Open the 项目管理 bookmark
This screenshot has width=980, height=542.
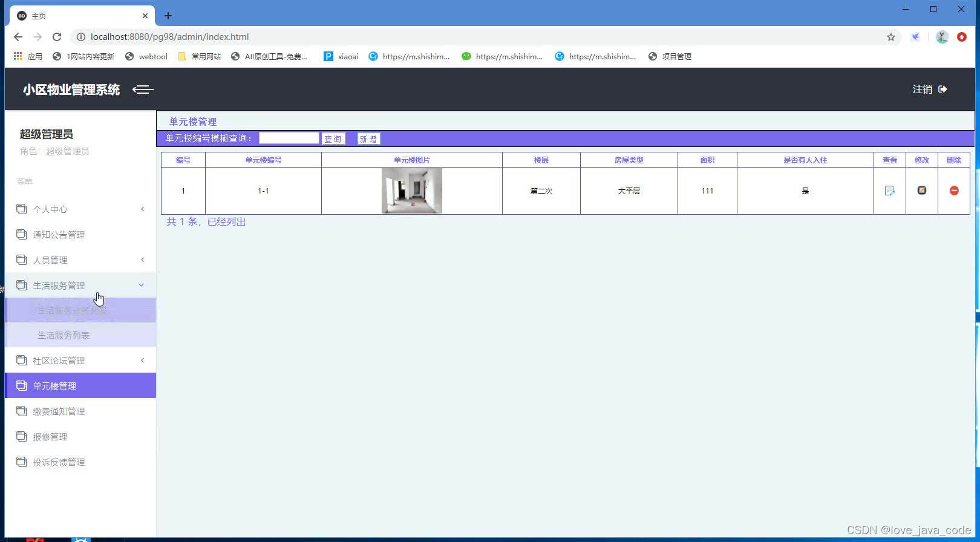pos(670,56)
